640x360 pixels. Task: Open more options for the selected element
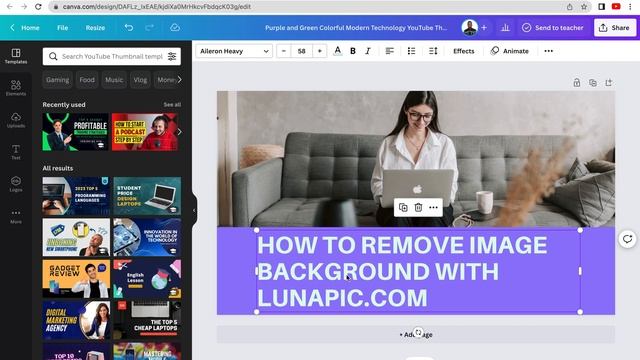(433, 207)
